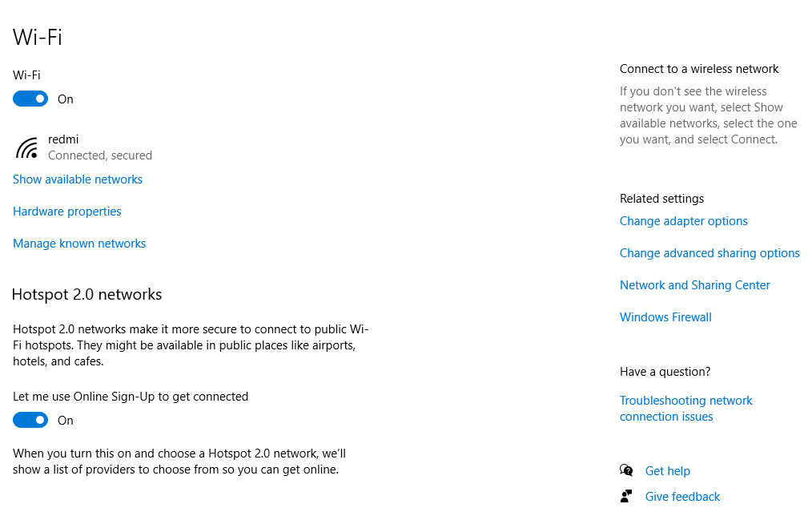Screen dimensions: 812x516
Task: Select the redmi connected network entry
Action: coord(63,139)
